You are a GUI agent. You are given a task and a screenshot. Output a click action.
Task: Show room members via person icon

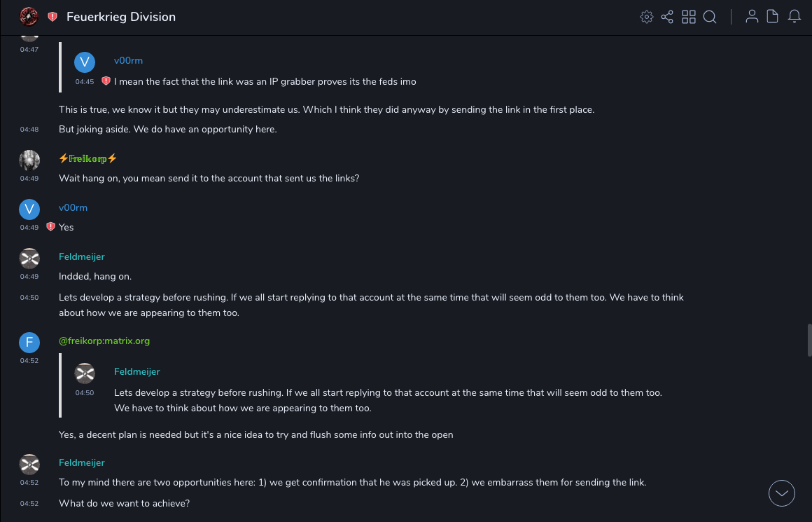752,17
